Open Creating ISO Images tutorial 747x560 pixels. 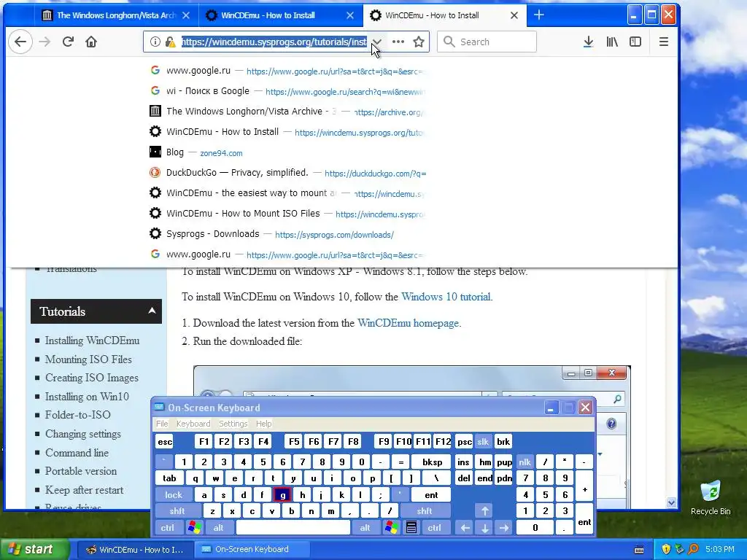pyautogui.click(x=91, y=378)
